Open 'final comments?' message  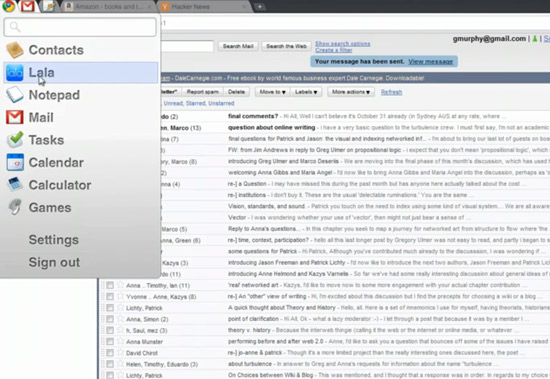click(253, 116)
